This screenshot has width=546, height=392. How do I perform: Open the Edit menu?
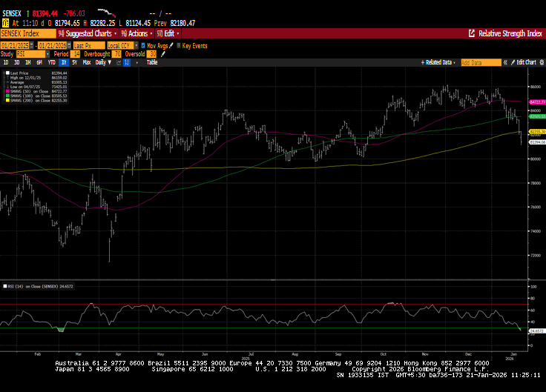(168, 33)
